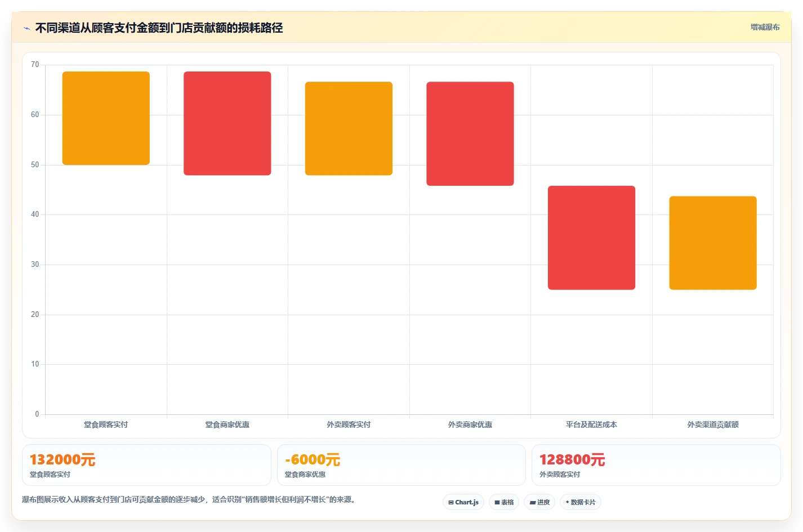The height and width of the screenshot is (532, 803).
Task: Click the 堂食商家优惠 caption under -6000元
Action: click(x=305, y=475)
